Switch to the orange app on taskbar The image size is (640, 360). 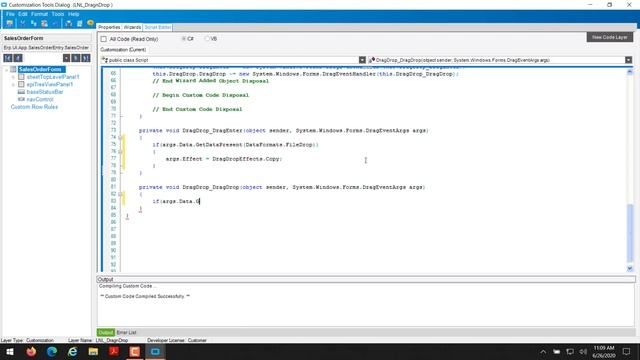[135, 351]
